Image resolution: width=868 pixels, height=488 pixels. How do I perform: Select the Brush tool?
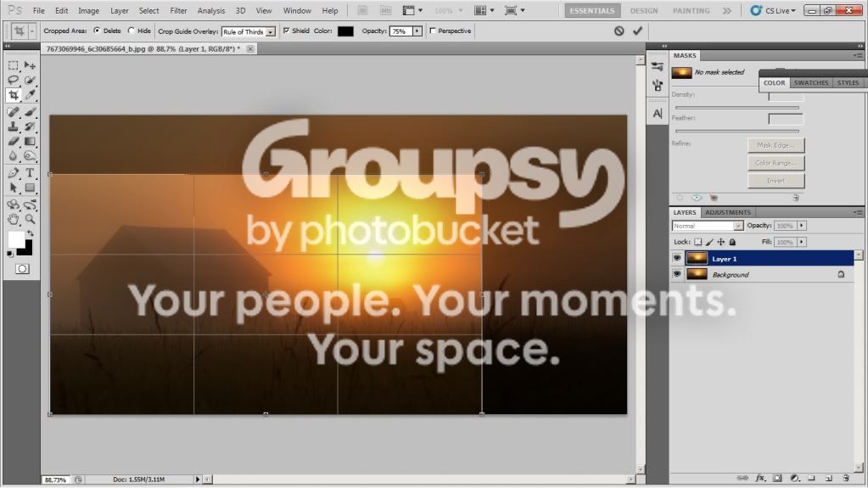[x=30, y=112]
